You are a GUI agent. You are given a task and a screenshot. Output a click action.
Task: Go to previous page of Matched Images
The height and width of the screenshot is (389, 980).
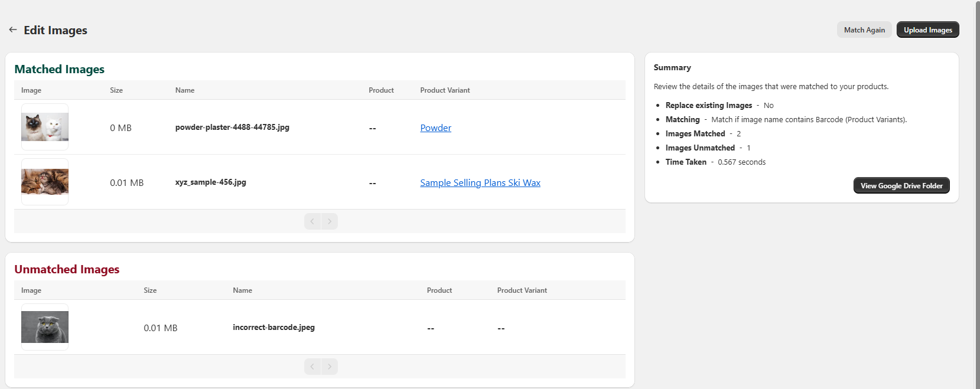click(x=312, y=221)
